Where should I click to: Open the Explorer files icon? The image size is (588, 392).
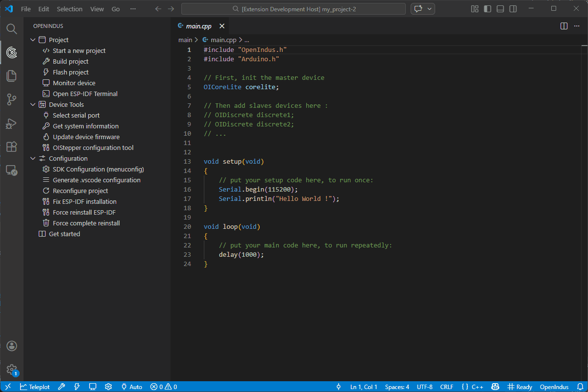(x=12, y=75)
